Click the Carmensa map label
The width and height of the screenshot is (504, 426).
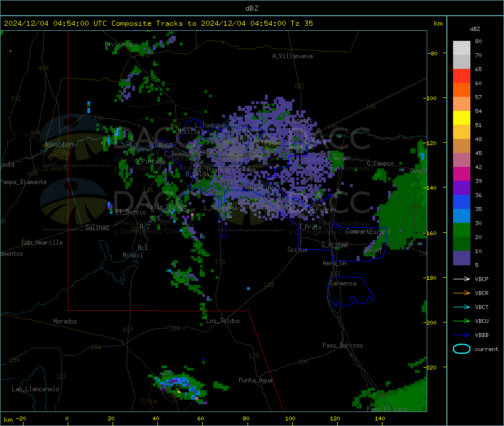[x=343, y=283]
